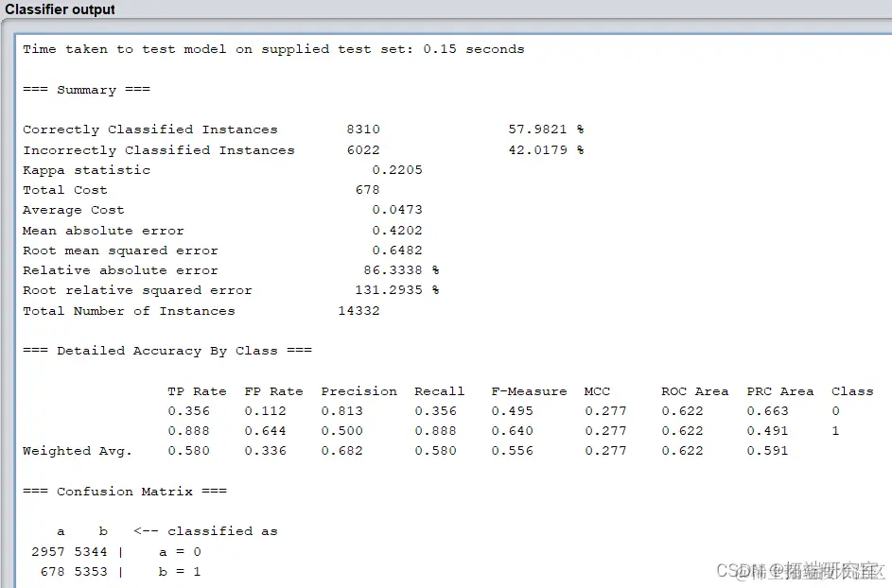Screen dimensions: 892x588
Task: Select the 'Total Cost' label
Action: (x=65, y=190)
